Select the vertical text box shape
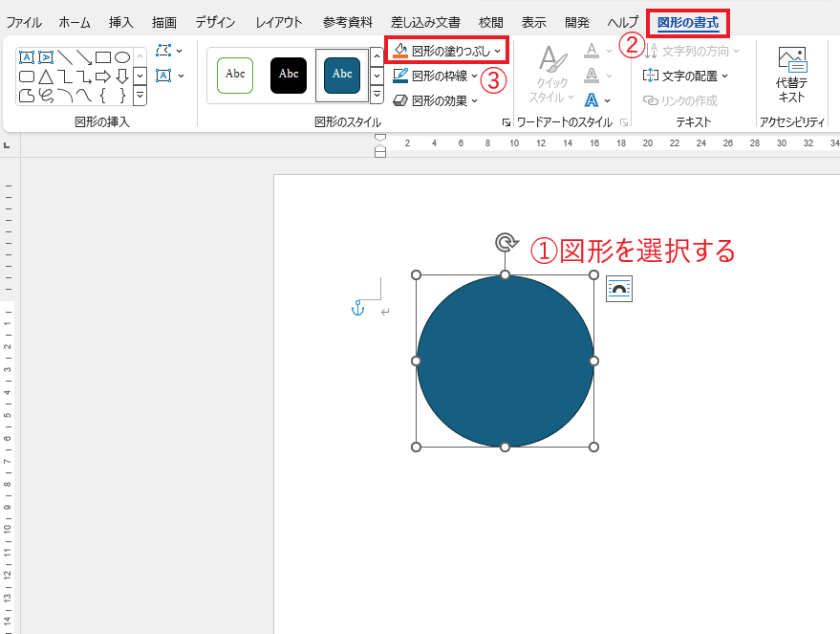Screen dimensions: 840x634 click(x=46, y=57)
